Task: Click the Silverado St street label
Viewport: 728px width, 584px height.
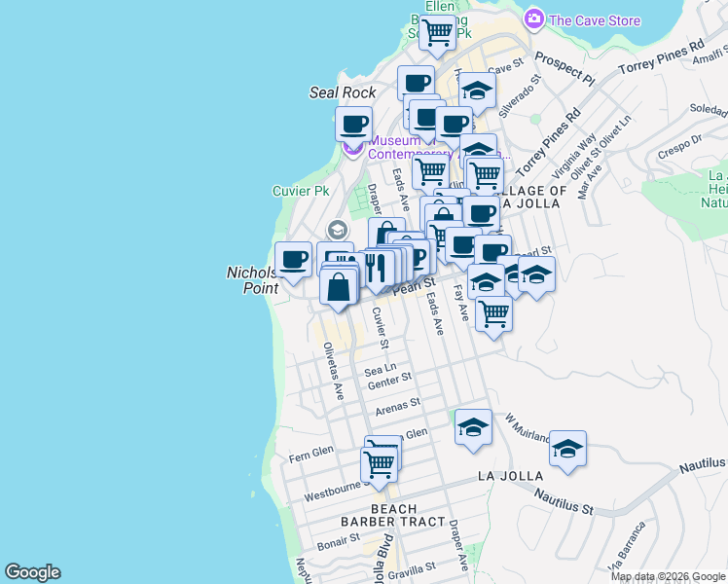Action: (520, 95)
